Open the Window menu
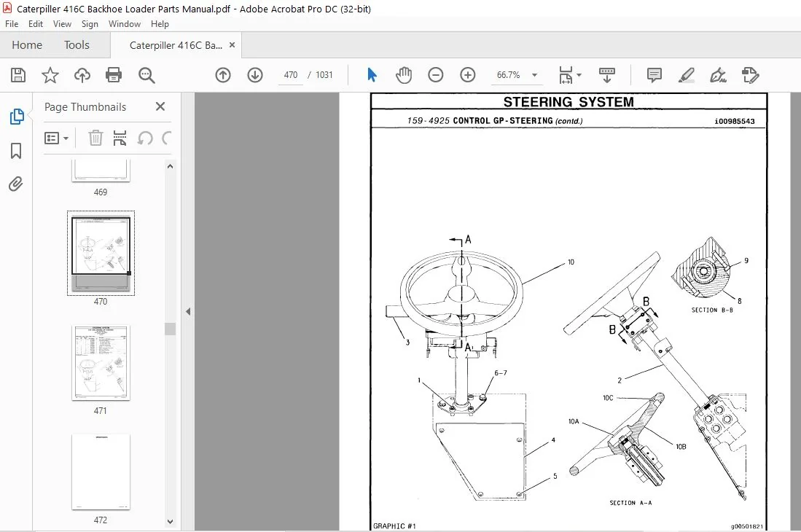This screenshot has width=801, height=532. click(124, 24)
